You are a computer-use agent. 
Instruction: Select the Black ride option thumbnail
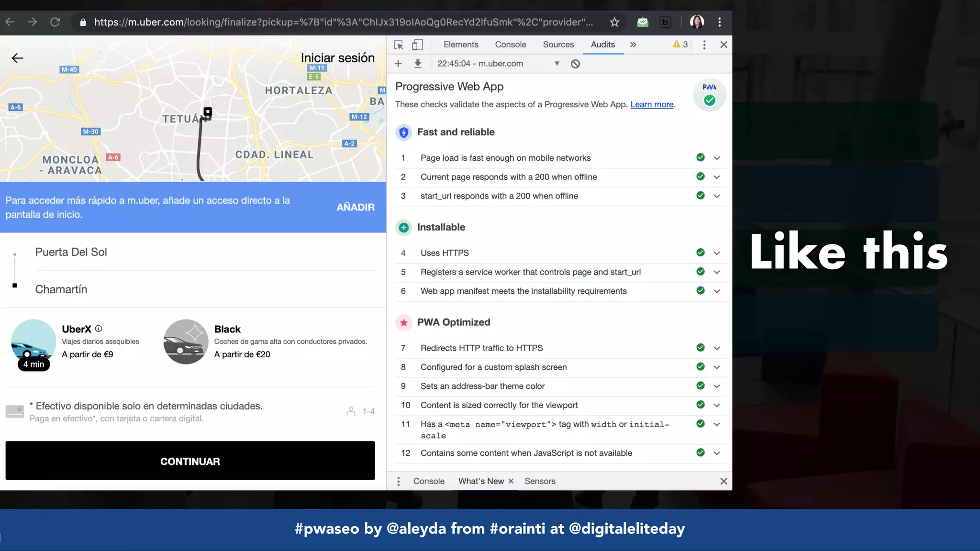(x=186, y=342)
